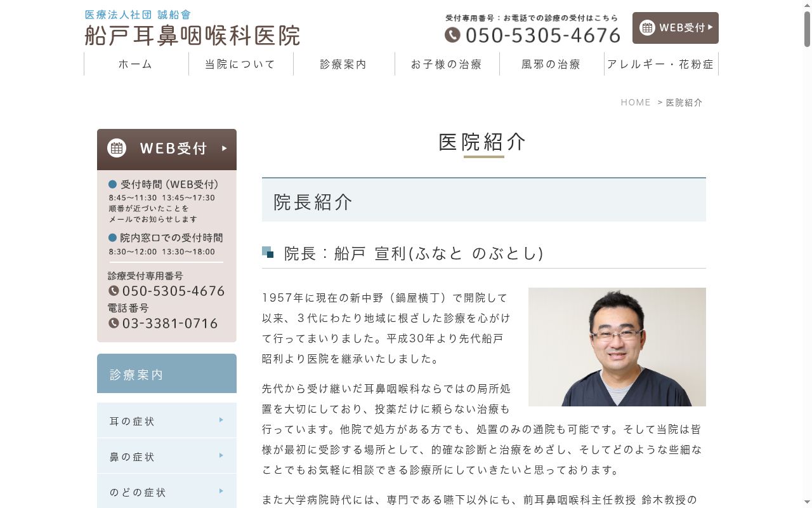Call header number 050-5305-4676
The width and height of the screenshot is (812, 508).
coord(543,36)
